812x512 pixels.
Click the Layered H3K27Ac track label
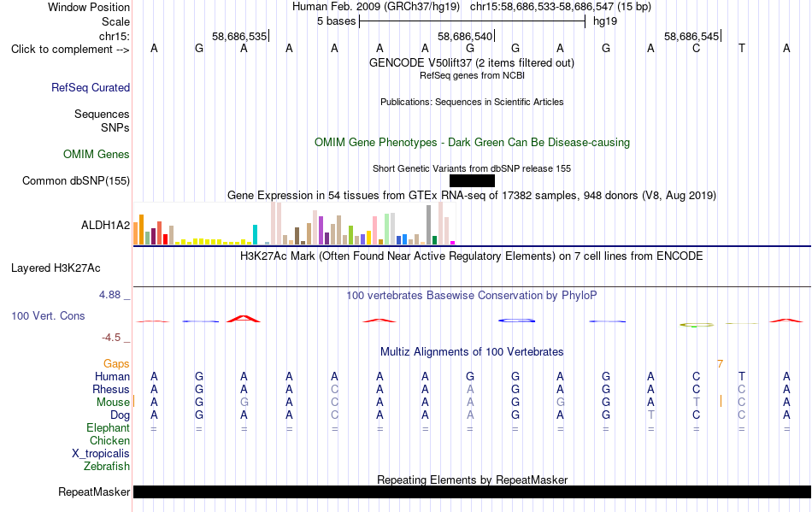click(56, 268)
